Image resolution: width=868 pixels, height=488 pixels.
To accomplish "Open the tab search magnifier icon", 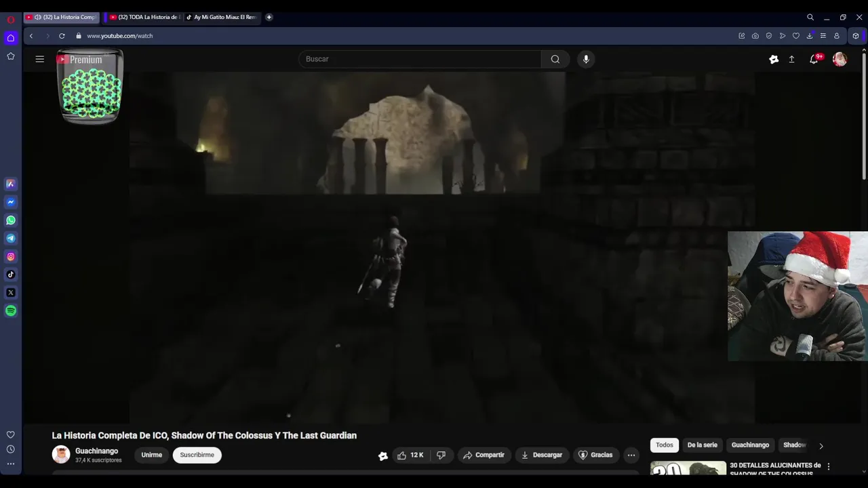I will pyautogui.click(x=810, y=18).
